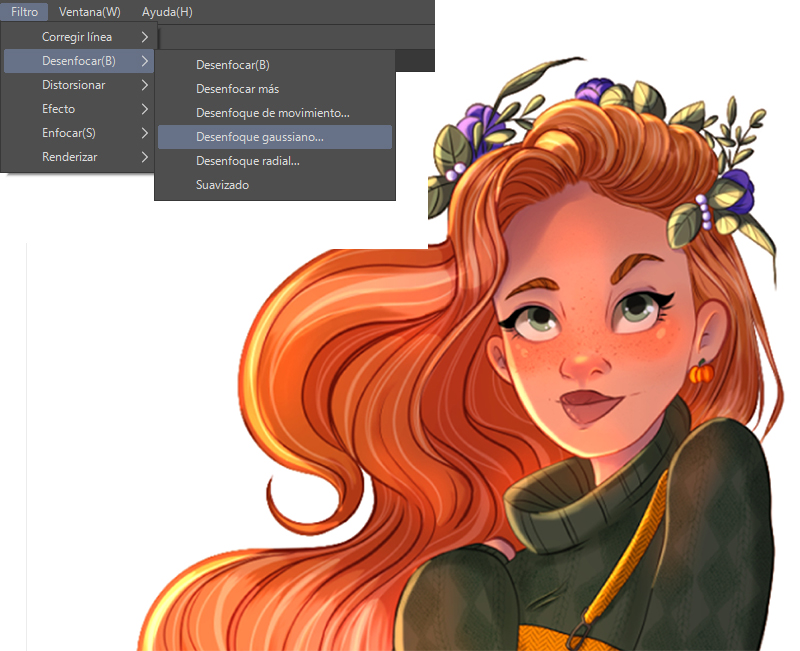Viewport: 800px width, 651px height.
Task: Choose the Efecto filter category
Action: pyautogui.click(x=58, y=109)
